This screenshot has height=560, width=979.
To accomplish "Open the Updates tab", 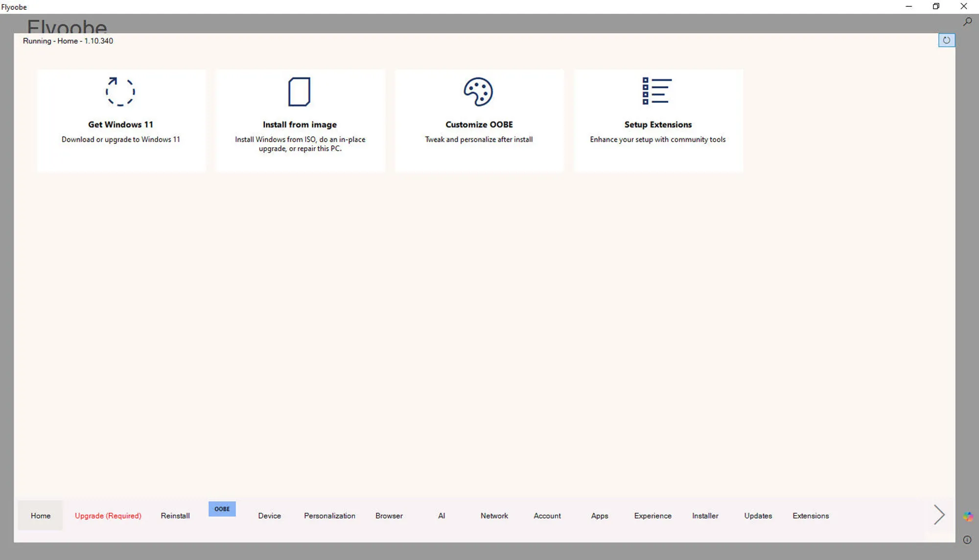I will [x=758, y=515].
